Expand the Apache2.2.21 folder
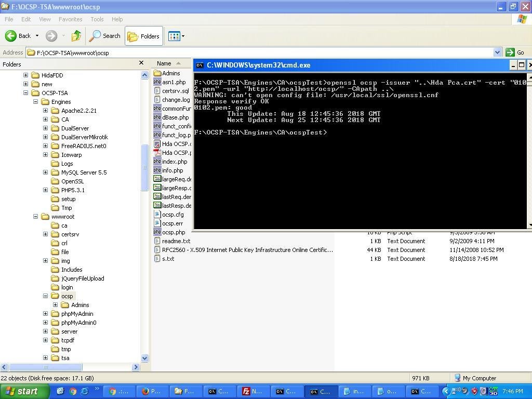Image resolution: width=532 pixels, height=399 pixels. click(x=45, y=110)
